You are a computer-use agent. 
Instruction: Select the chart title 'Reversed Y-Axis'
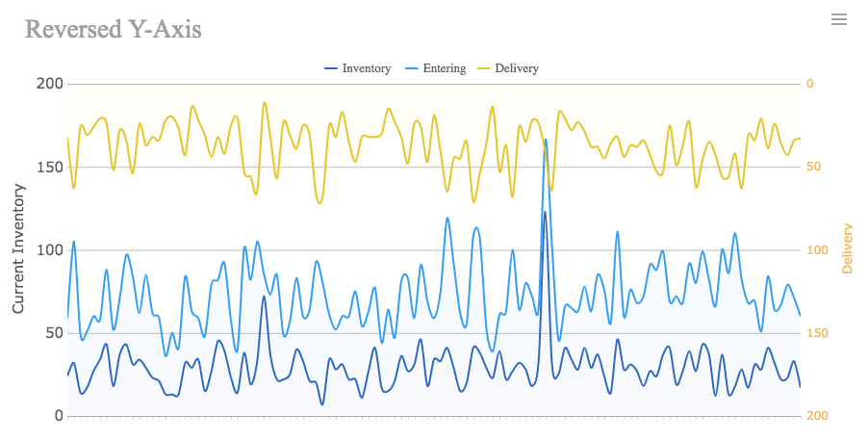click(114, 29)
